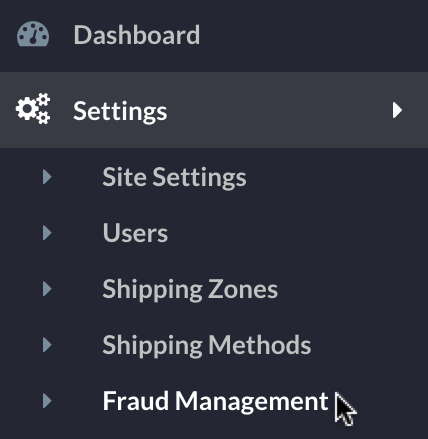Image resolution: width=428 pixels, height=439 pixels.
Task: Click the empty area right of Dashboard label
Action: 313,35
